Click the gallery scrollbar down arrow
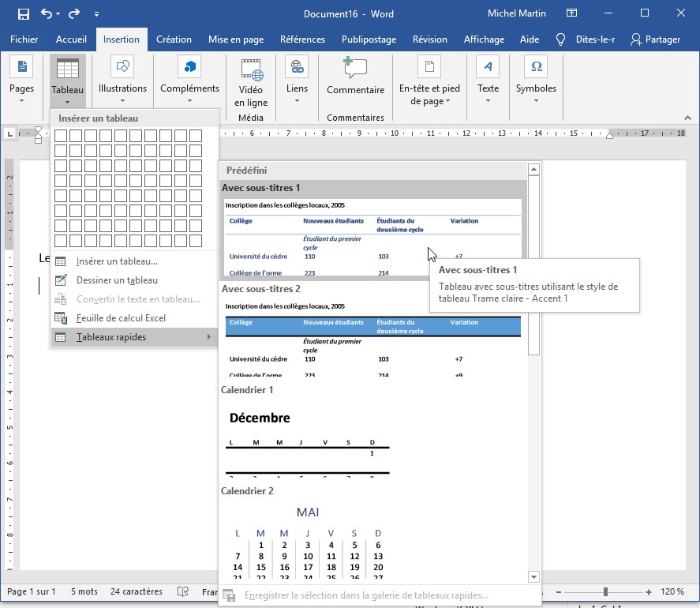 tap(533, 577)
